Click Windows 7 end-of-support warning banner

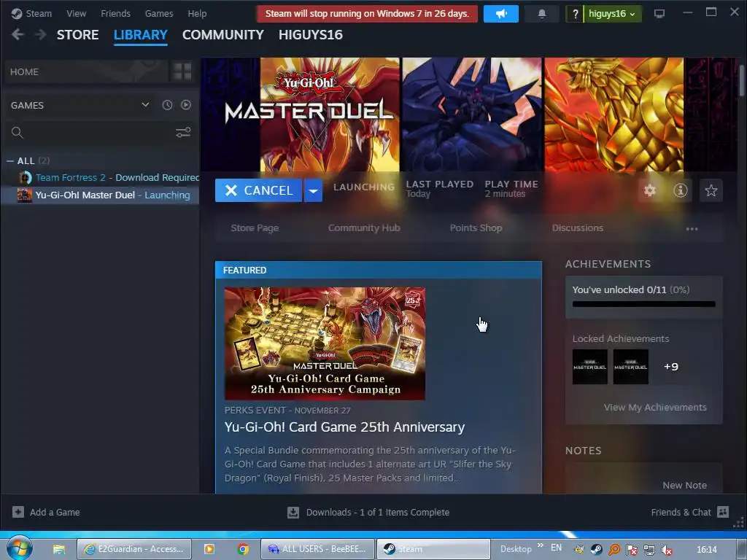[367, 14]
